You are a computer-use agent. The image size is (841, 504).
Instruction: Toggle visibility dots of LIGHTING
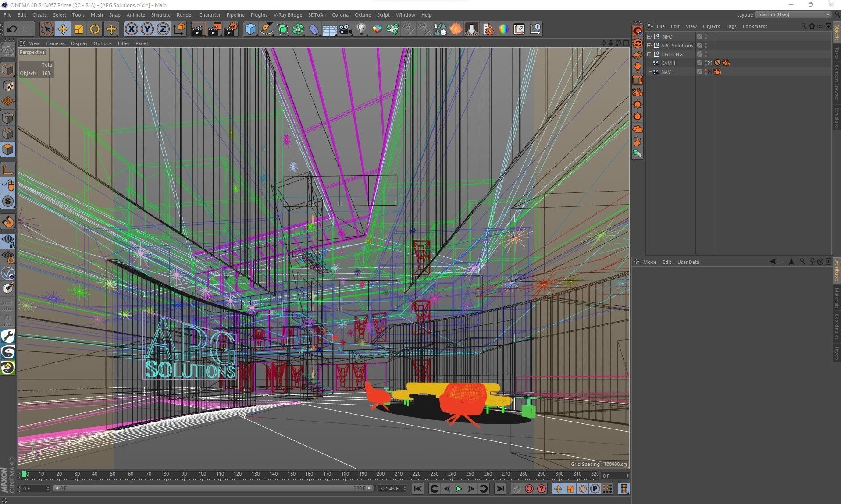point(706,54)
